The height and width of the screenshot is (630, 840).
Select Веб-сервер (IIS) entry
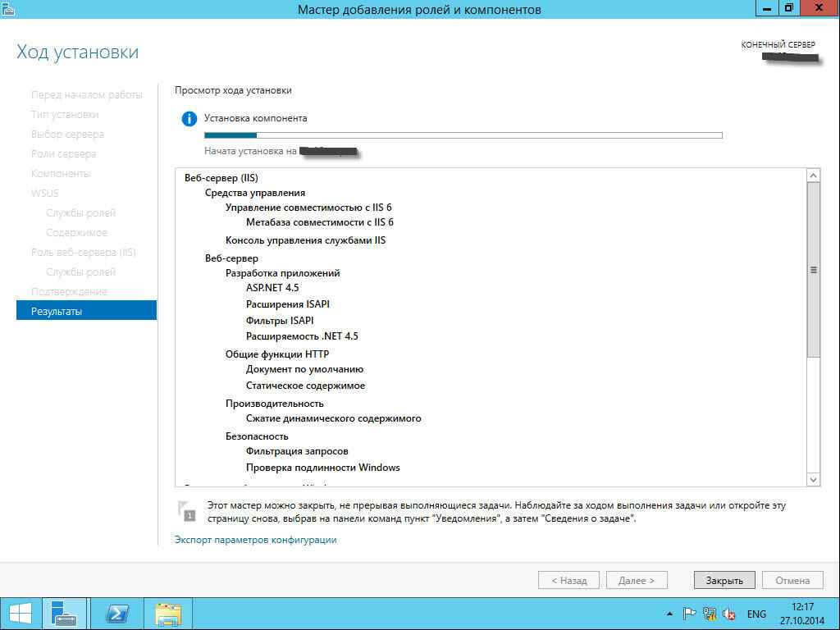pyautogui.click(x=221, y=178)
